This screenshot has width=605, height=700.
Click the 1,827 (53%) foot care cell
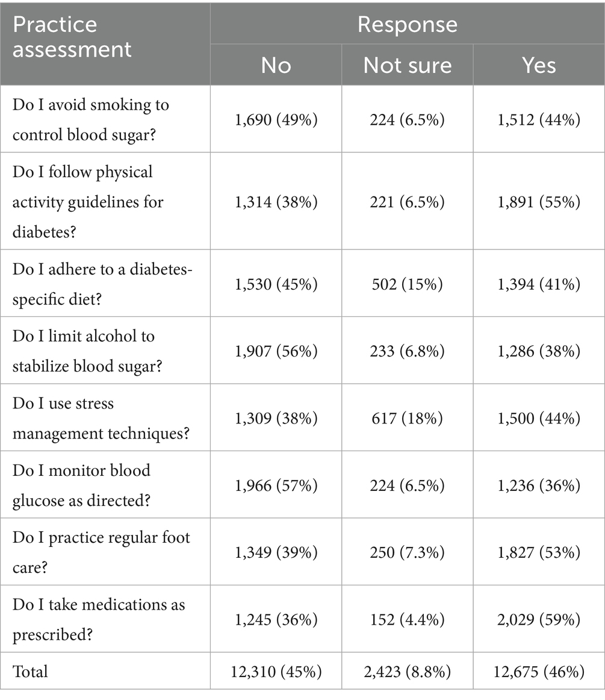[x=539, y=552]
